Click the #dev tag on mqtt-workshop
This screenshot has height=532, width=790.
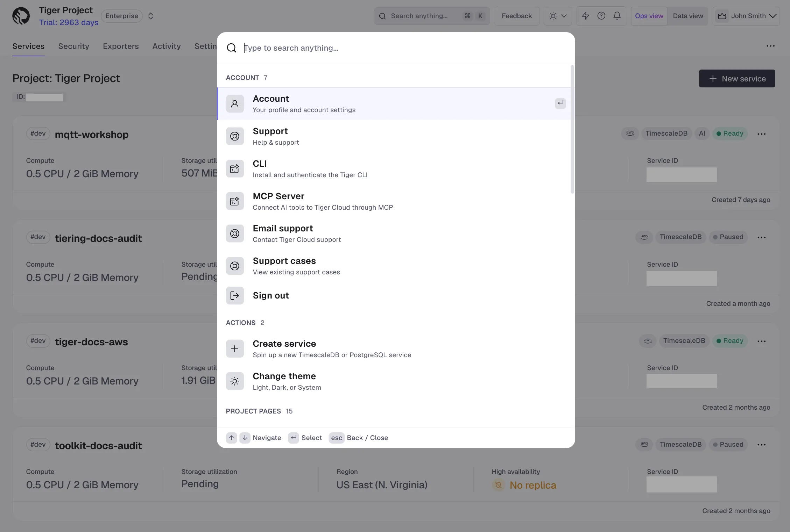coord(38,134)
